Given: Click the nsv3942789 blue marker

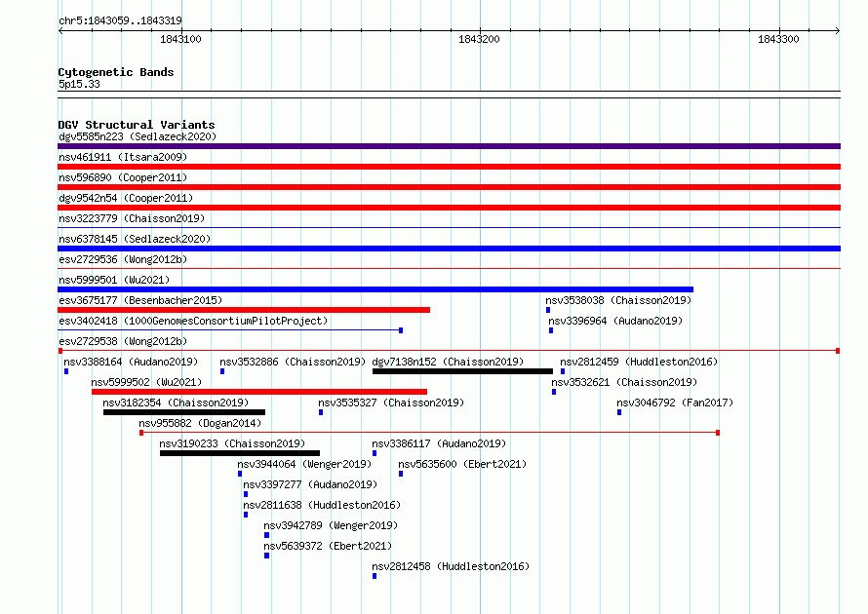Looking at the screenshot, I should [x=267, y=535].
